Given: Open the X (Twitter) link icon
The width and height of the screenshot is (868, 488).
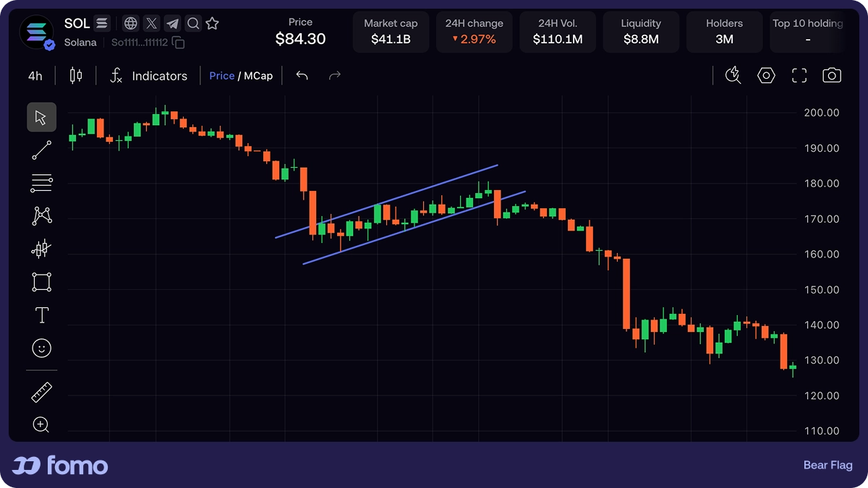Looking at the screenshot, I should click(151, 24).
